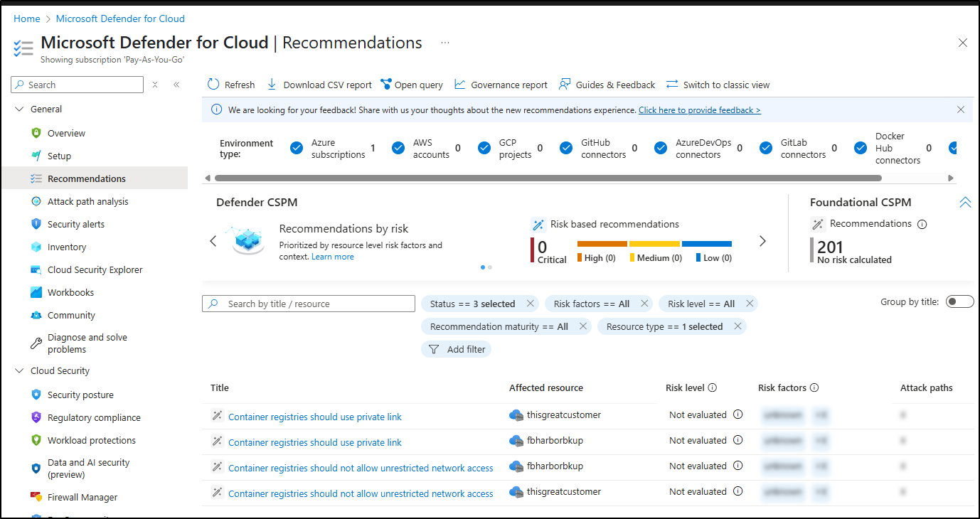Viewport: 980px width, 519px height.
Task: Click the Search by title / resource field
Action: coord(309,304)
